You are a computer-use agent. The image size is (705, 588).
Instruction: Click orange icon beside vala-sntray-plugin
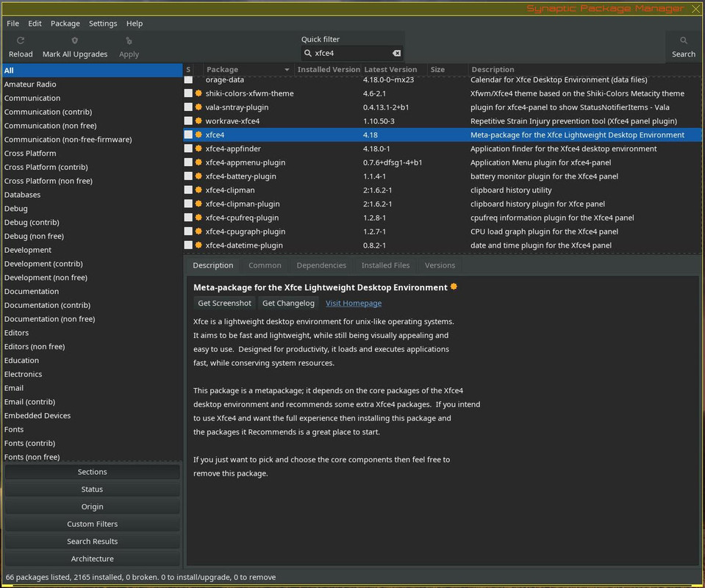pyautogui.click(x=198, y=107)
